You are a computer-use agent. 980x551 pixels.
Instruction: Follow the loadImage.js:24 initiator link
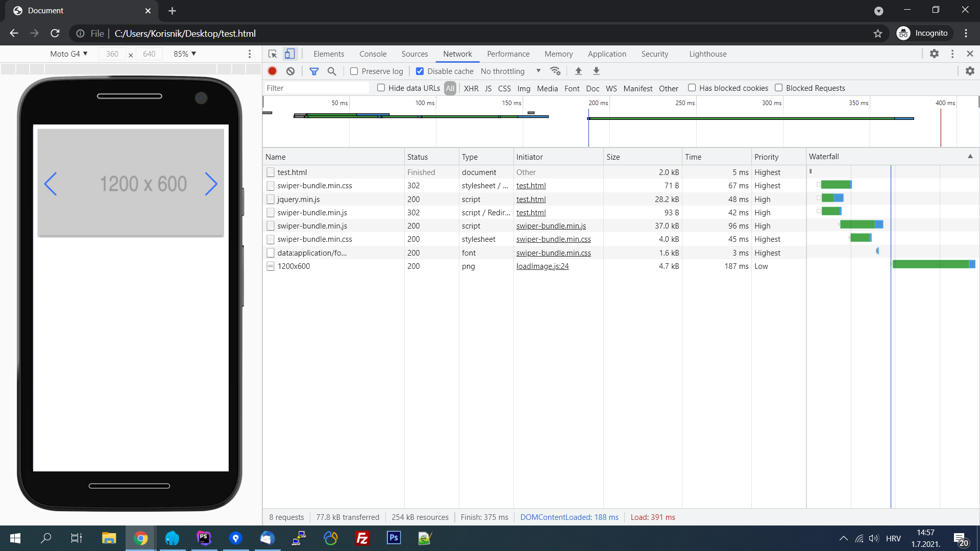(x=542, y=266)
